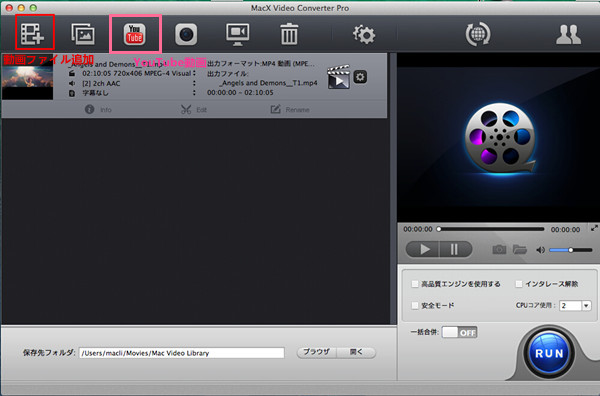Start the screen recorder tool
Viewport: 600px width, 396px height.
(x=238, y=34)
